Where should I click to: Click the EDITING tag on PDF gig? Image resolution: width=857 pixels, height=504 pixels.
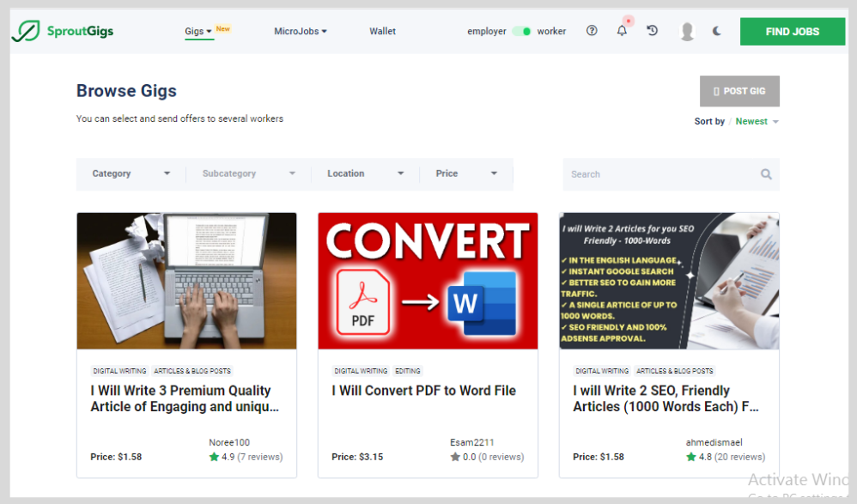(x=408, y=371)
